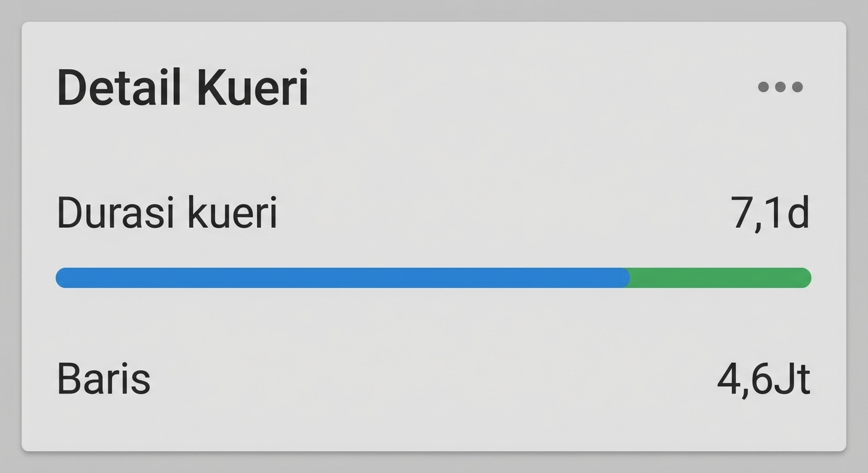Click the 4,6Jt row count value
Viewport: 868px width, 473px height.
tap(763, 379)
